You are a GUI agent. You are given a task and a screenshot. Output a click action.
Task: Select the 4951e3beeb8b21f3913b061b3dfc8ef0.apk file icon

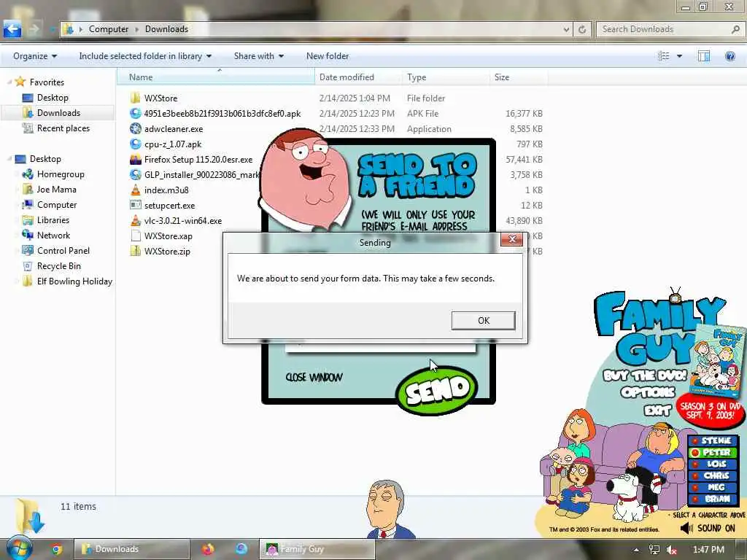click(135, 113)
